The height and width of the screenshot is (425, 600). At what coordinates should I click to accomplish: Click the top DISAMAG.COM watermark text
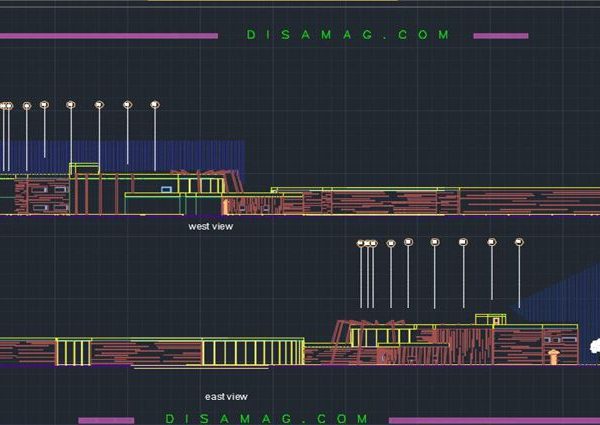point(348,35)
